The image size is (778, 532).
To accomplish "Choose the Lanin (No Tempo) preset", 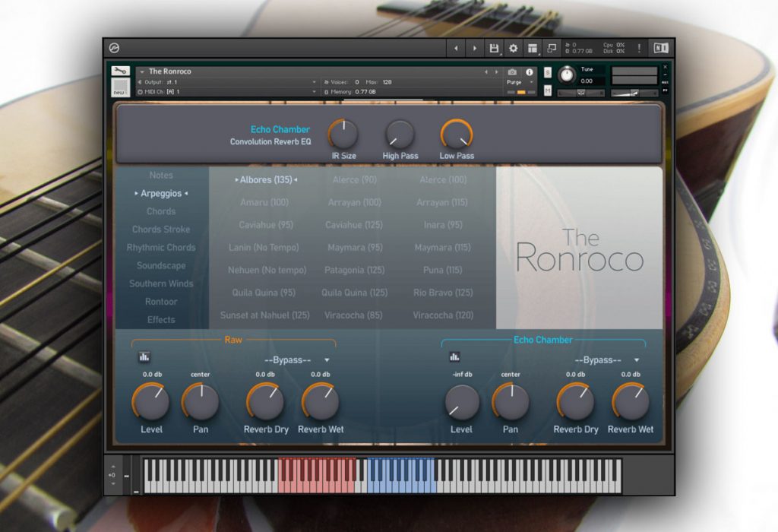I will (264, 248).
